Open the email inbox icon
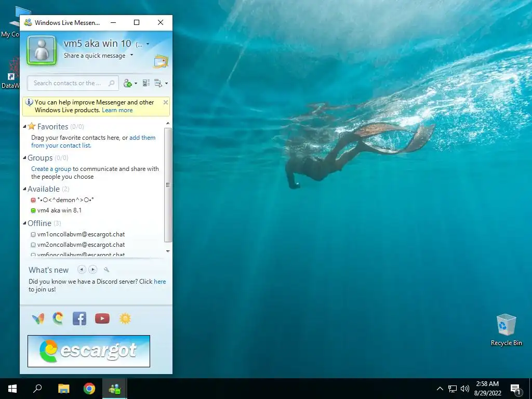This screenshot has width=532, height=399. (161, 61)
